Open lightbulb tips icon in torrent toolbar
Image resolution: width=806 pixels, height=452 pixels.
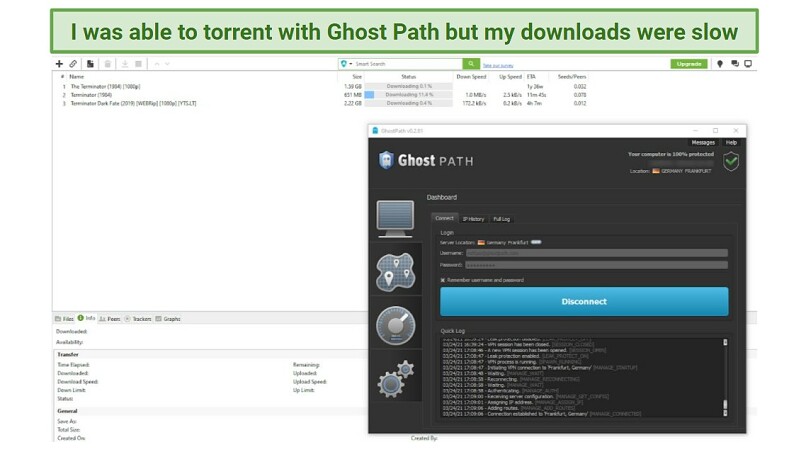pyautogui.click(x=720, y=64)
